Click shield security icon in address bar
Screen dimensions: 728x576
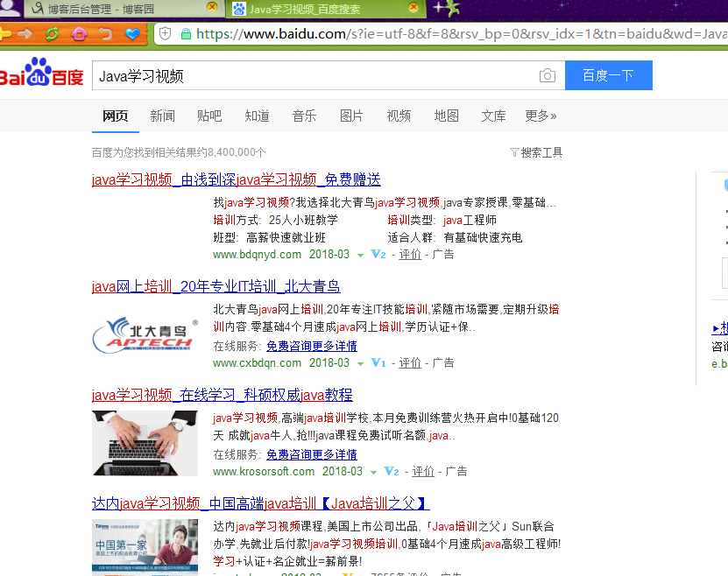pos(165,33)
